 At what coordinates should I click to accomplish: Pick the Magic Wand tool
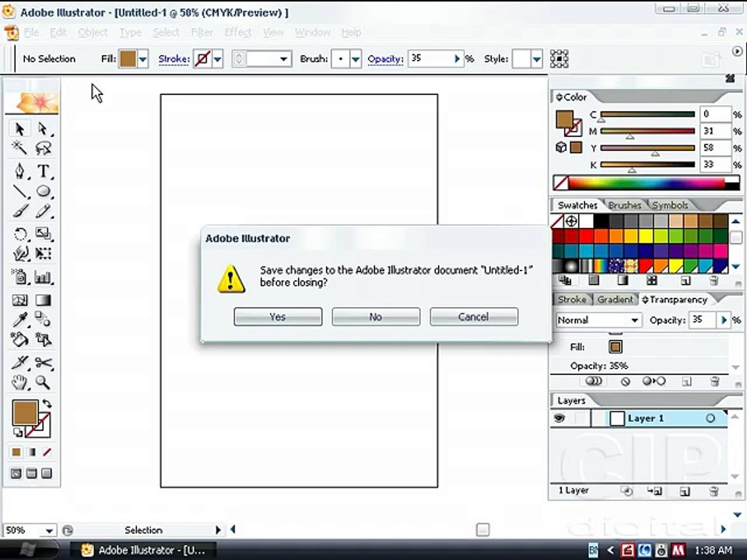pyautogui.click(x=19, y=148)
